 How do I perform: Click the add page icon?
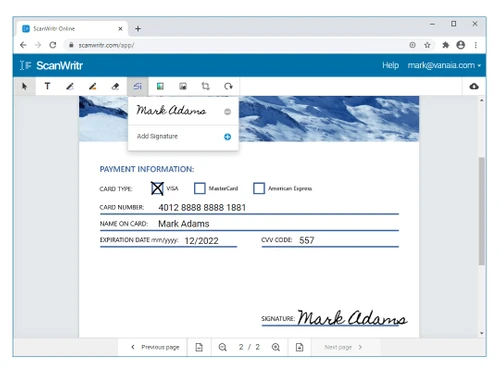[299, 347]
